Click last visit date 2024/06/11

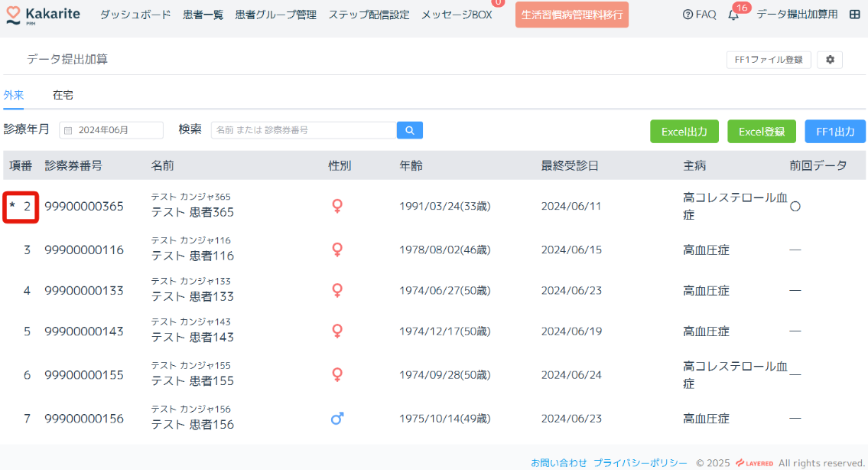coord(571,206)
